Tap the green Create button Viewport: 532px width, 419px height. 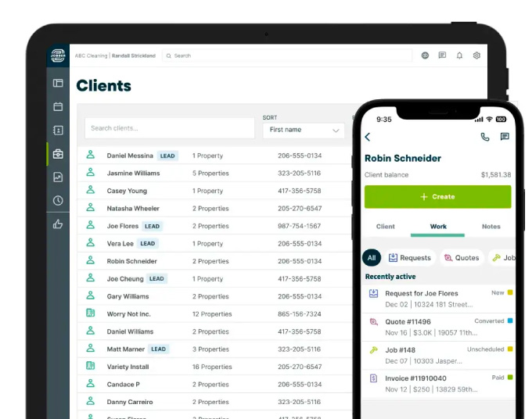437,197
